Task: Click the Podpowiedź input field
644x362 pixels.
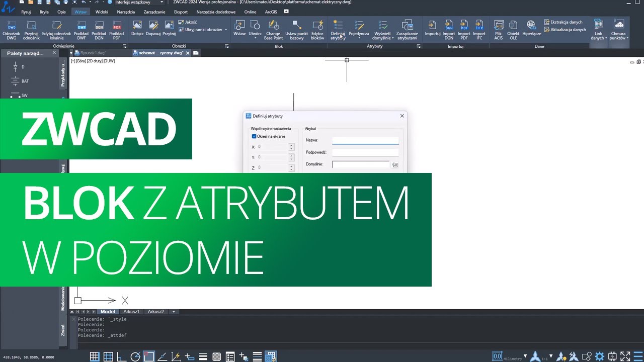Action: point(365,152)
